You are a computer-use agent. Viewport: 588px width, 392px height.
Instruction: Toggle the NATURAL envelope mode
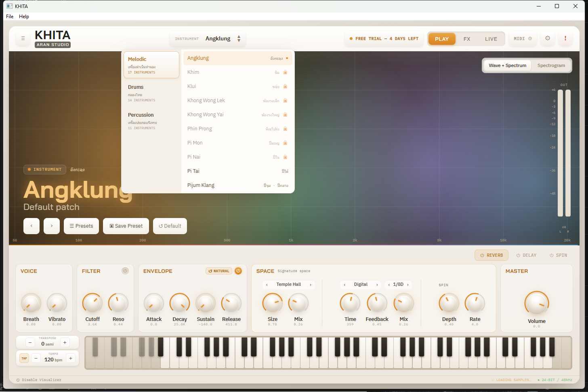219,271
